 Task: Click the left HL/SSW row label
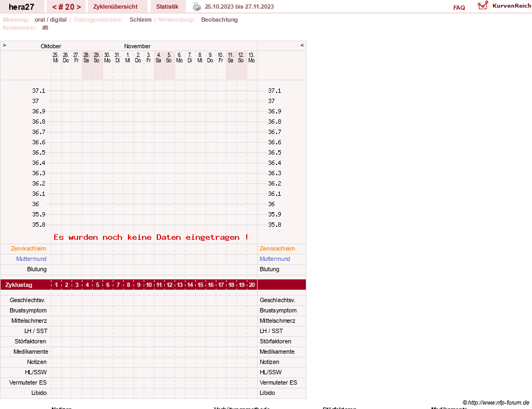[36, 372]
